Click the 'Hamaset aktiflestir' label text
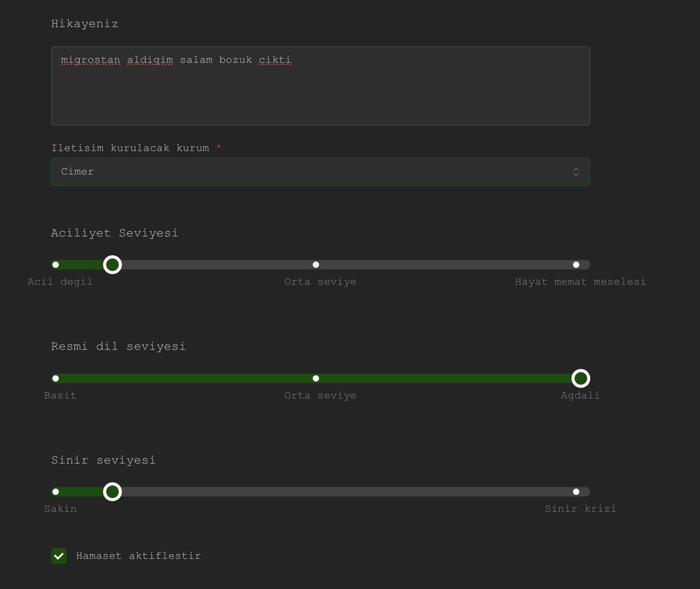This screenshot has width=700, height=589. [x=138, y=556]
